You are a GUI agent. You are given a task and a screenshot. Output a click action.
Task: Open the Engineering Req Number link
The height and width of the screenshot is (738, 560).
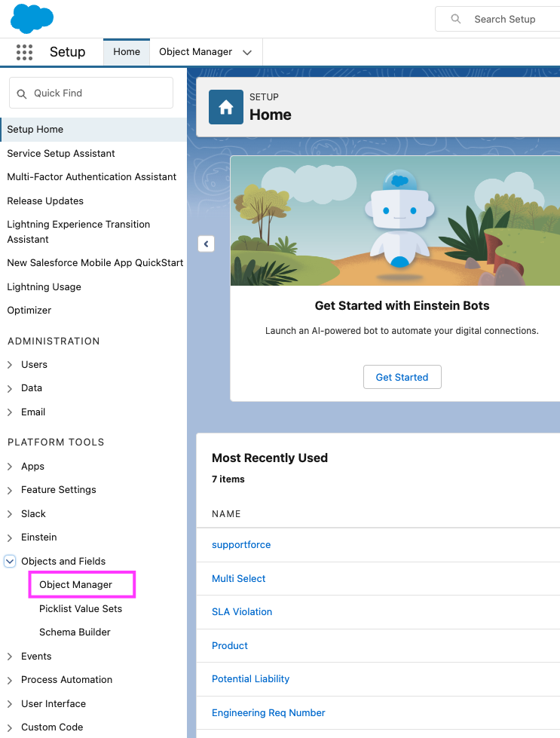tap(268, 712)
